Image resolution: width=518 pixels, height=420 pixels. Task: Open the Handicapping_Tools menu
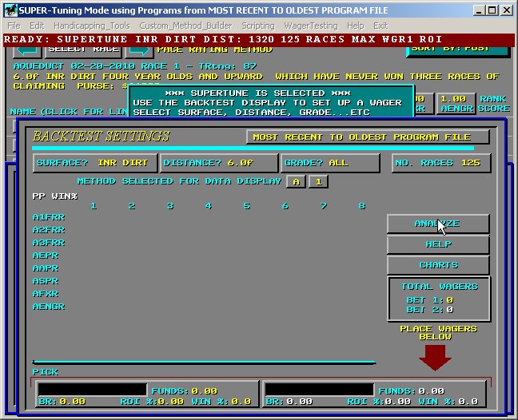(86, 26)
